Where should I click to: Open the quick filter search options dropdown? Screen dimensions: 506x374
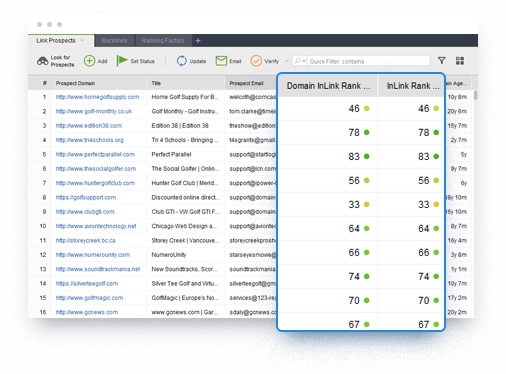pos(299,61)
